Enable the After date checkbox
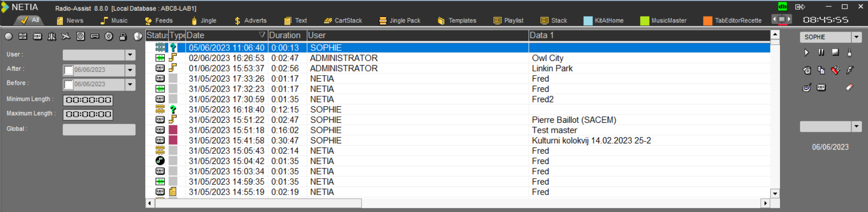This screenshot has height=212, width=868. [69, 70]
